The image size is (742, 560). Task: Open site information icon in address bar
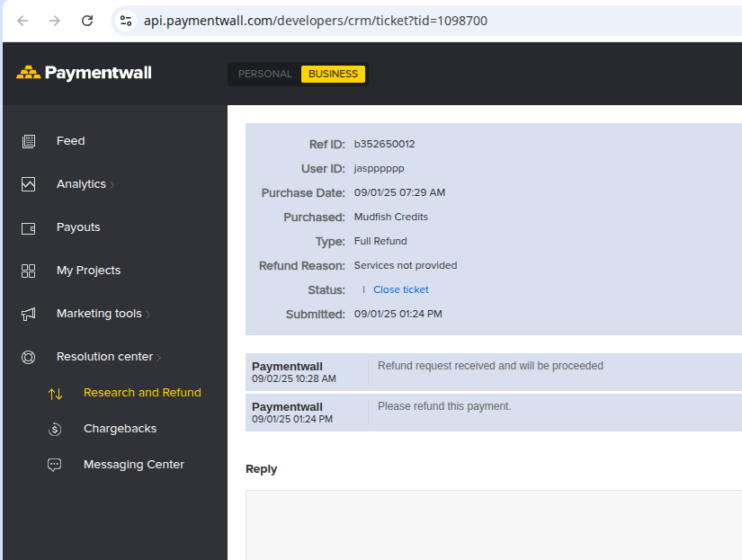coord(126,21)
